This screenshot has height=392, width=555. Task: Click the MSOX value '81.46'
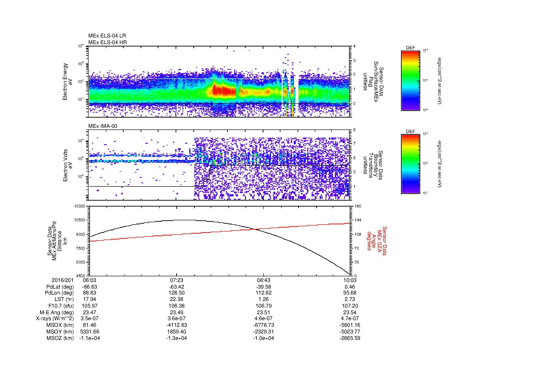[x=89, y=325]
